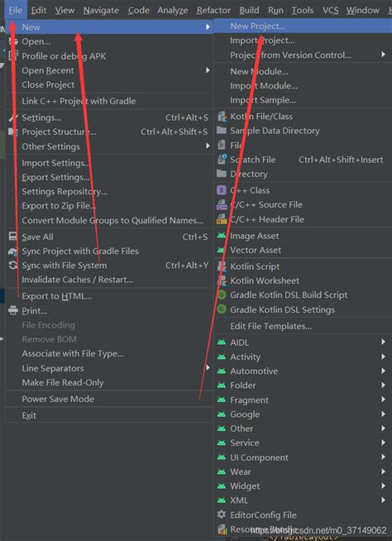
Task: Click the Kotlin File/Class icon
Action: click(x=222, y=117)
